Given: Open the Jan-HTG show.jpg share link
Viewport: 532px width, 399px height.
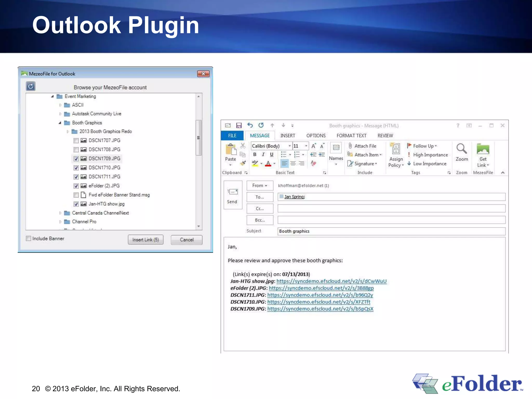Looking at the screenshot, I should (331, 281).
